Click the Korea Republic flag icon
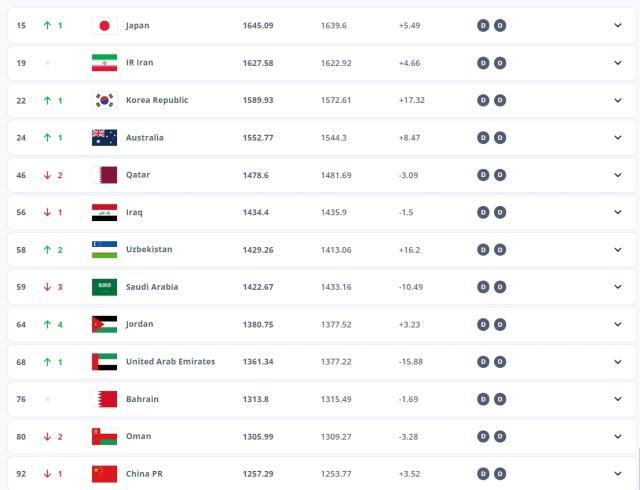 click(x=104, y=100)
